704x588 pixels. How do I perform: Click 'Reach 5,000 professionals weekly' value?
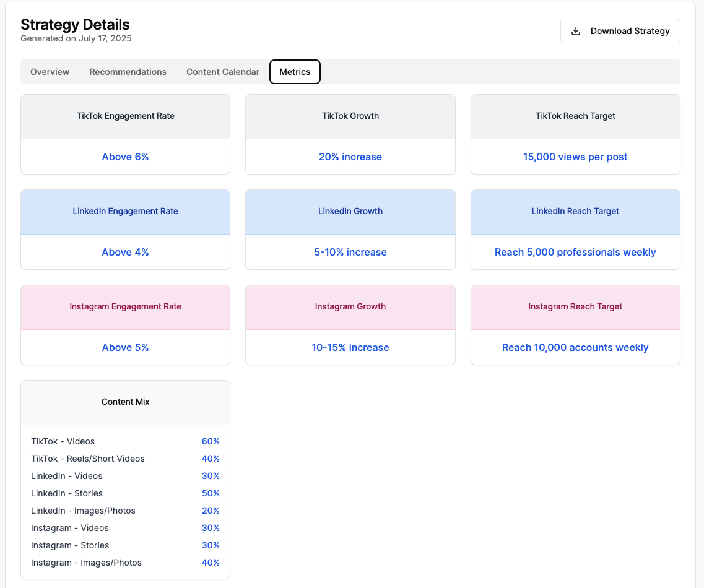pyautogui.click(x=575, y=253)
